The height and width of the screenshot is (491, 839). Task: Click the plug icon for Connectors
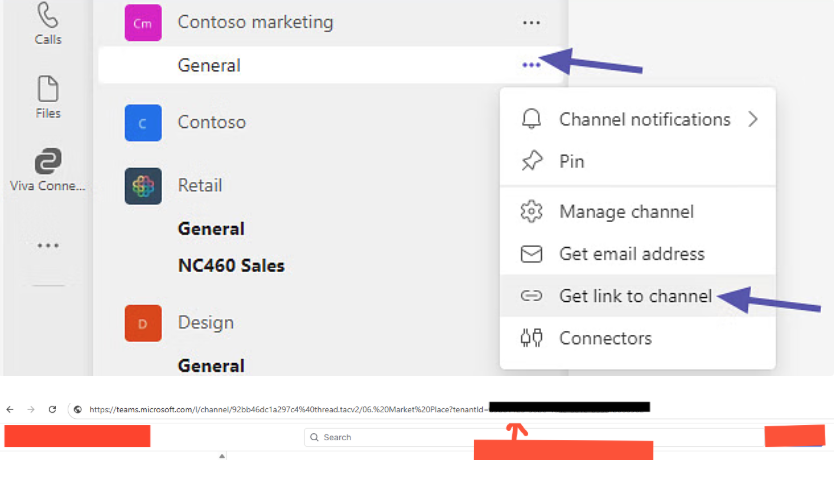pyautogui.click(x=531, y=338)
